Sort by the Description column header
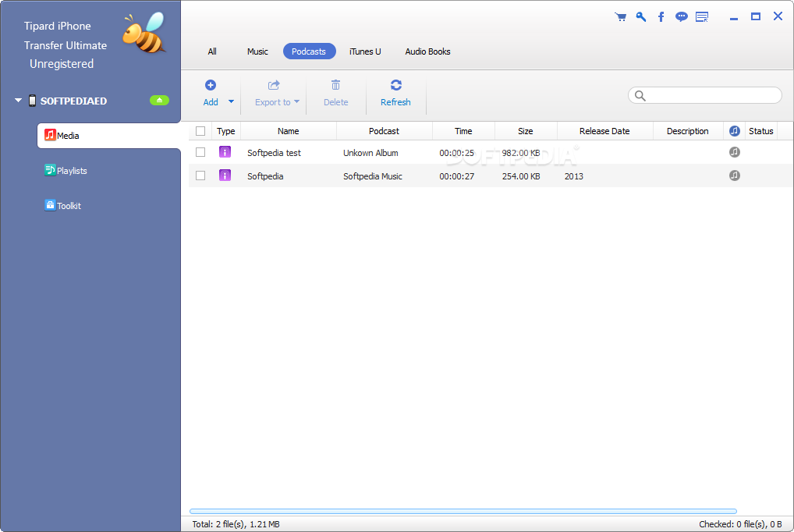This screenshot has width=794, height=532. [x=688, y=131]
